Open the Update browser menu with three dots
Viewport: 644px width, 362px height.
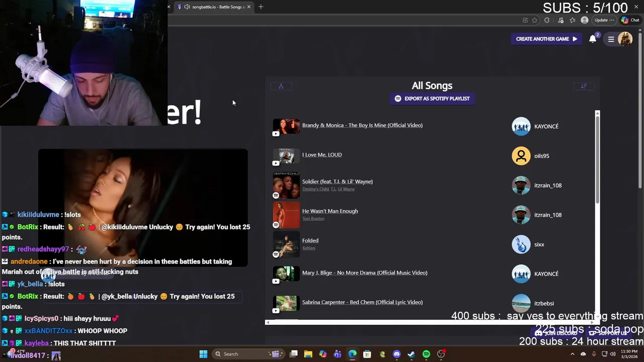(604, 20)
